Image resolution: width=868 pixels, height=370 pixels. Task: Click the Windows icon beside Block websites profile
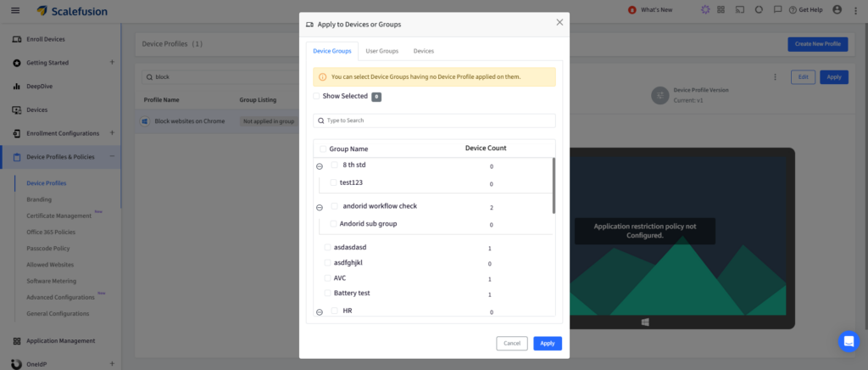tap(144, 121)
